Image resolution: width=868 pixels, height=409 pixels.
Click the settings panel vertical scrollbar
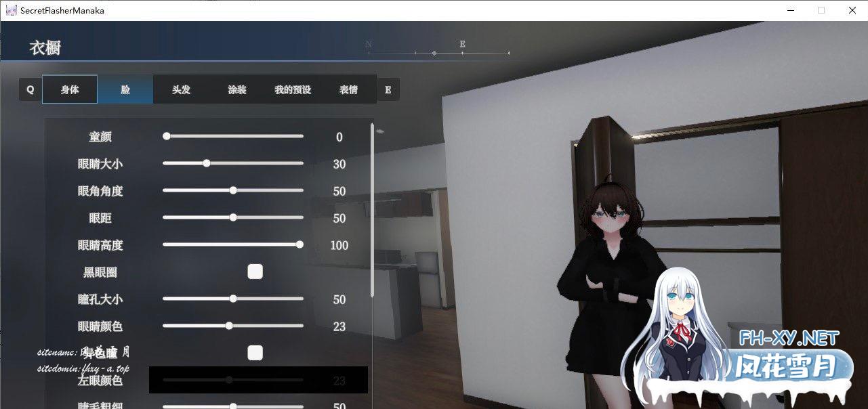tap(372, 210)
